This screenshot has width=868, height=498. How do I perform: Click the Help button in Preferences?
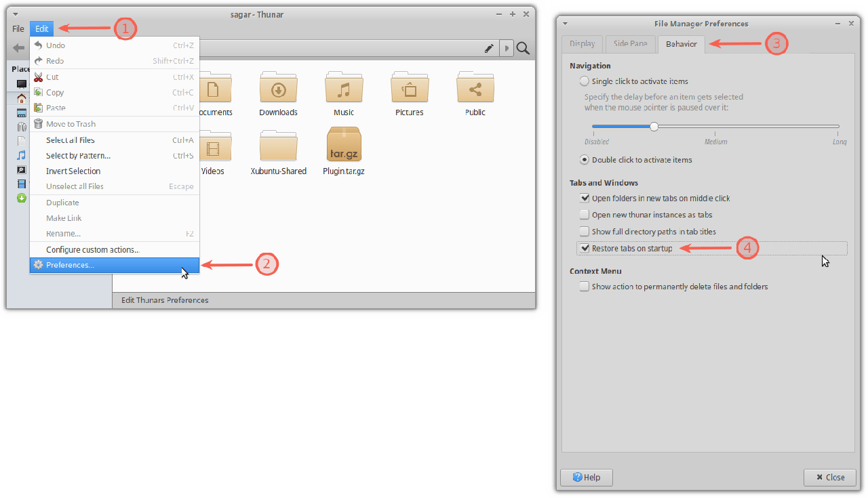[x=586, y=477]
